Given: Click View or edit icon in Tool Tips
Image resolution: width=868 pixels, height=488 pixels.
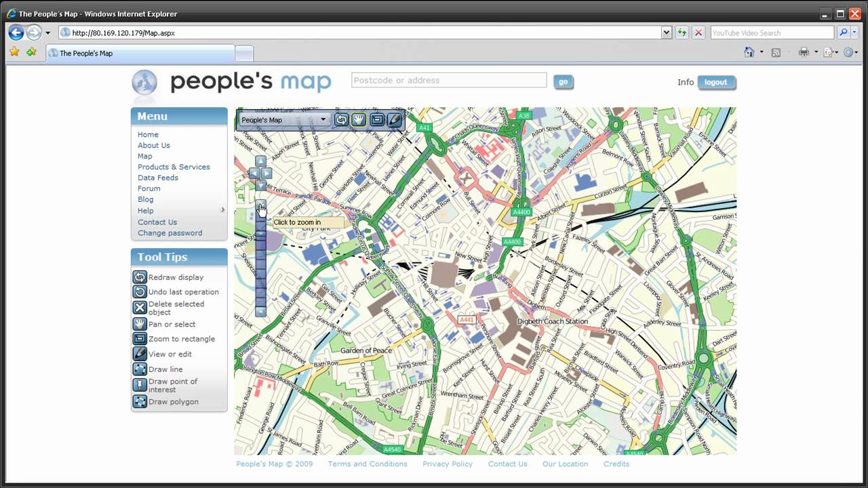Looking at the screenshot, I should pos(140,354).
